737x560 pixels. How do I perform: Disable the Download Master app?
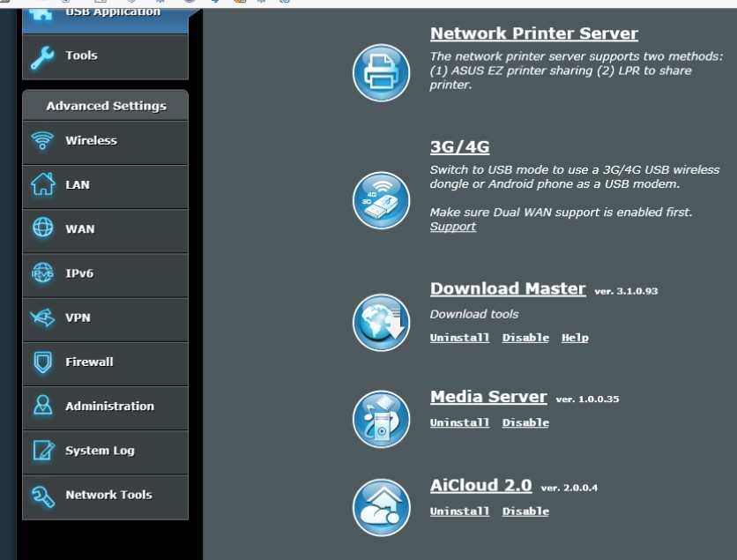pos(525,338)
